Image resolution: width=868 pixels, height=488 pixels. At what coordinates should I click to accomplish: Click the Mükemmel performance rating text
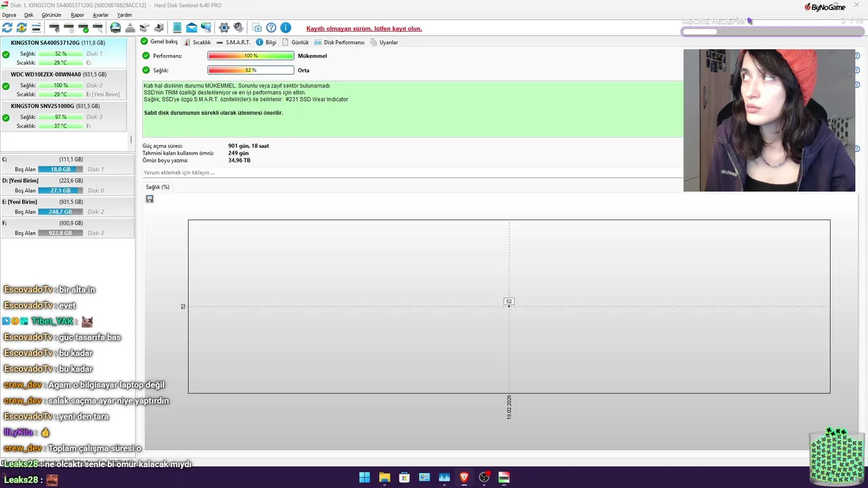pos(313,56)
